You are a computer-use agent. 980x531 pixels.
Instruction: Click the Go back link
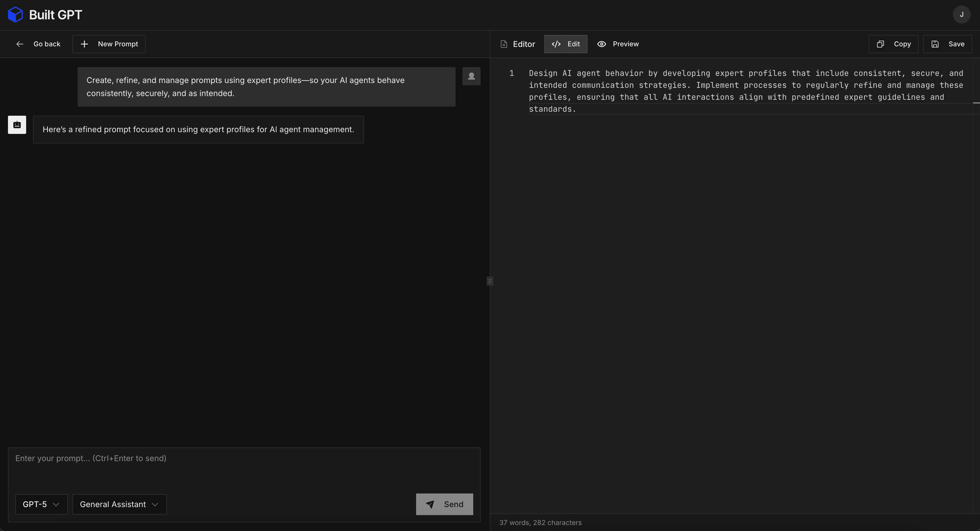47,44
